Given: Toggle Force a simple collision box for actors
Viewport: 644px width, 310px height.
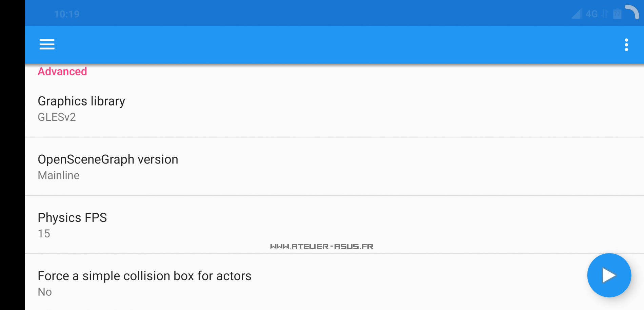Looking at the screenshot, I should pos(144,276).
